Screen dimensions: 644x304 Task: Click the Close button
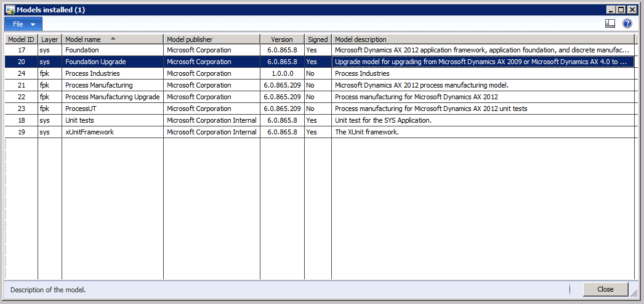point(605,289)
